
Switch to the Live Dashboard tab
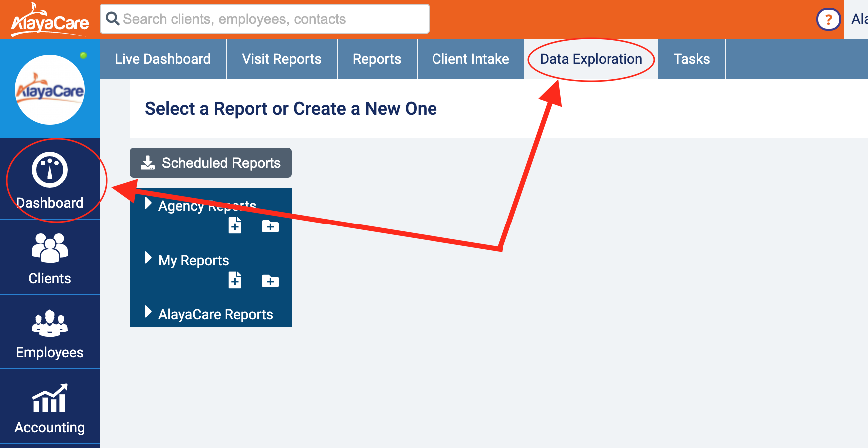click(x=163, y=59)
